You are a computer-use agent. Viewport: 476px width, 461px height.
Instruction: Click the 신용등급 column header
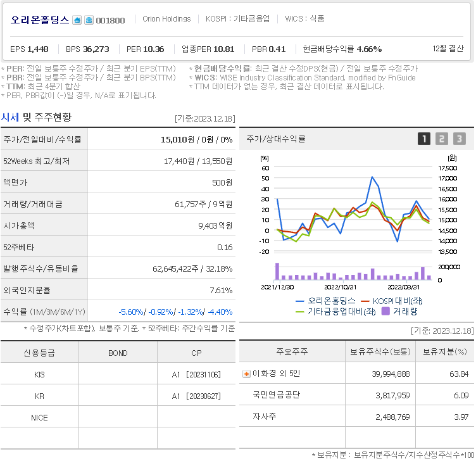(39, 353)
